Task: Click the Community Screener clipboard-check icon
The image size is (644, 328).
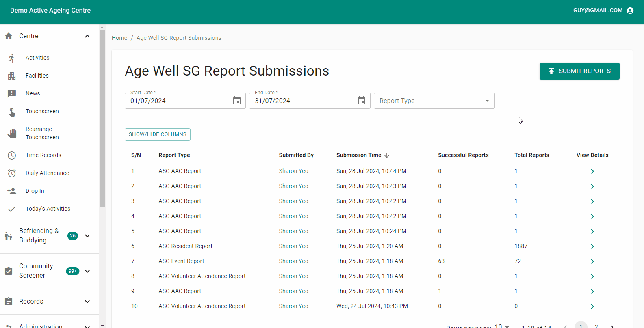Action: coord(9,271)
